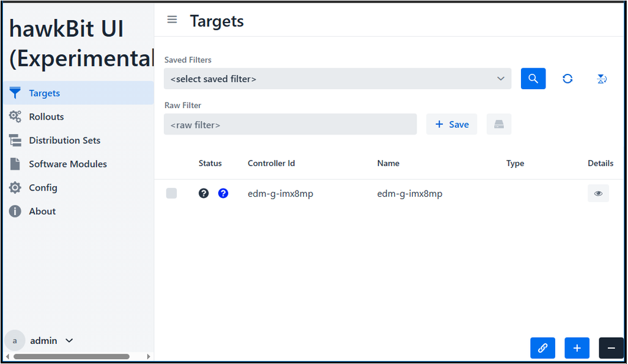Click the hourglass sync timer icon
This screenshot has height=364, width=628.
coord(602,78)
